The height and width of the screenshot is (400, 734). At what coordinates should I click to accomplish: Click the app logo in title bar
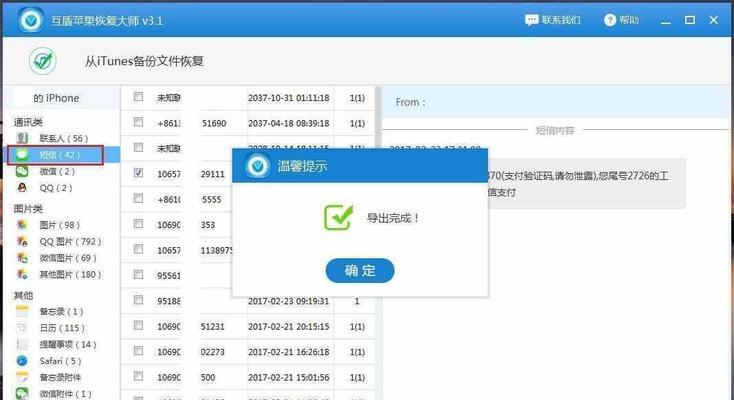coord(31,20)
